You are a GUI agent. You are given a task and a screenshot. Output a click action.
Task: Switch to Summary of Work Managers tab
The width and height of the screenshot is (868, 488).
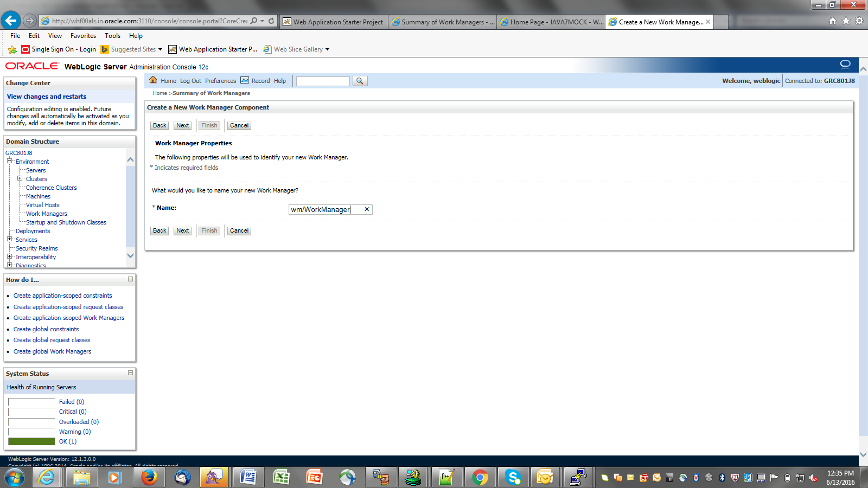click(443, 22)
